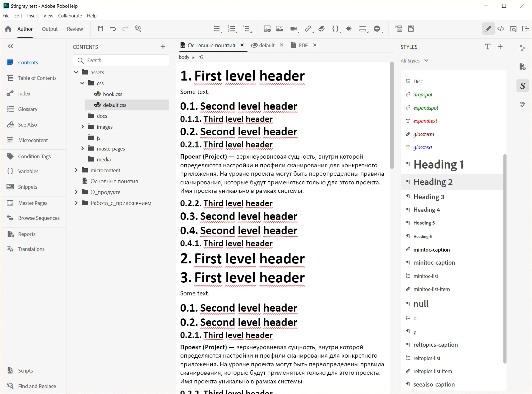
Task: Expand the masterpages folder
Action: [x=82, y=148]
